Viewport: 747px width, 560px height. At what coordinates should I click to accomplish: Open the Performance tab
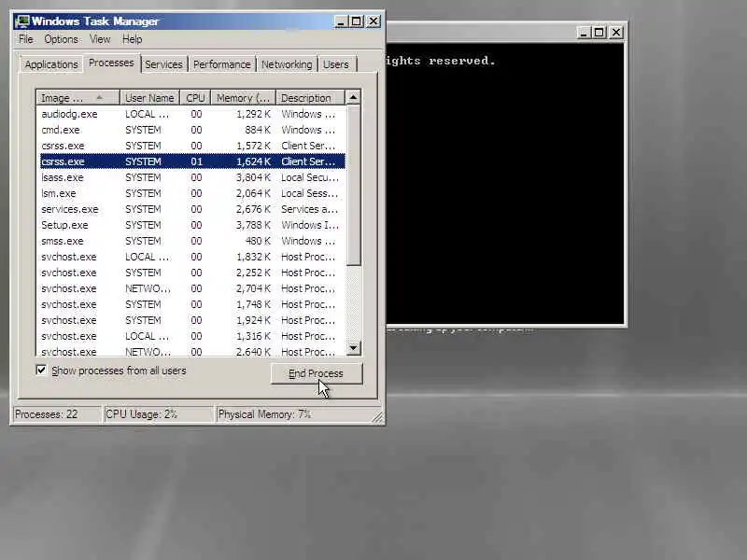(221, 64)
